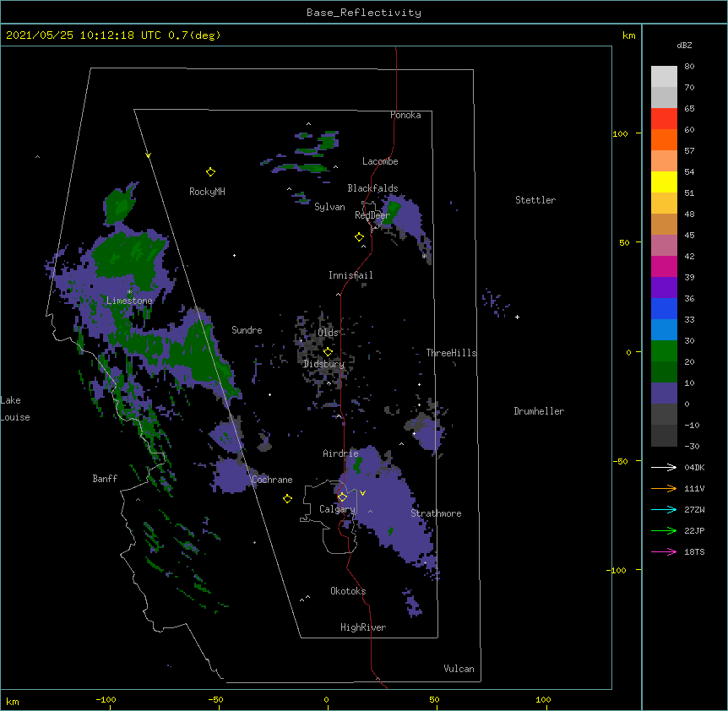728x711 pixels.
Task: Click the white plus marker near Stettler region
Action: pos(517,317)
